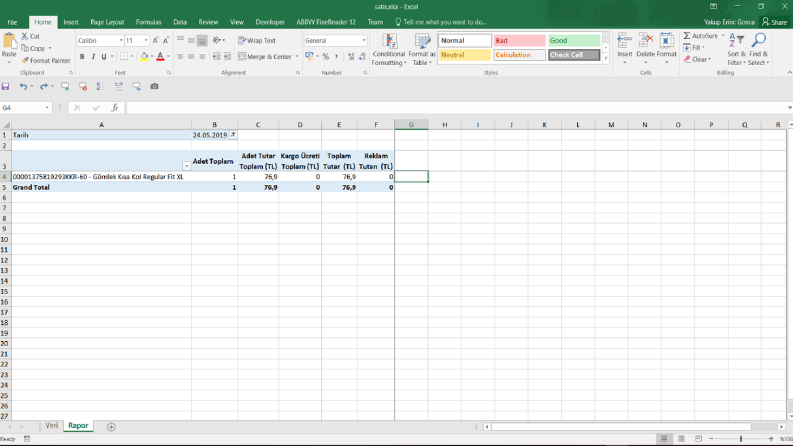This screenshot has height=446, width=793.
Task: Toggle Wrap Text
Action: [257, 40]
